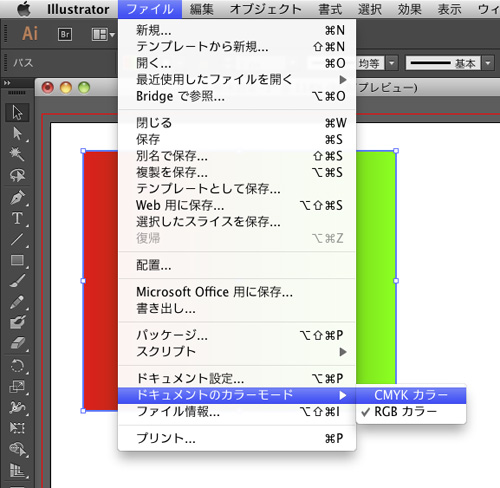
Task: Choose パッケージ... menu item
Action: point(237,335)
